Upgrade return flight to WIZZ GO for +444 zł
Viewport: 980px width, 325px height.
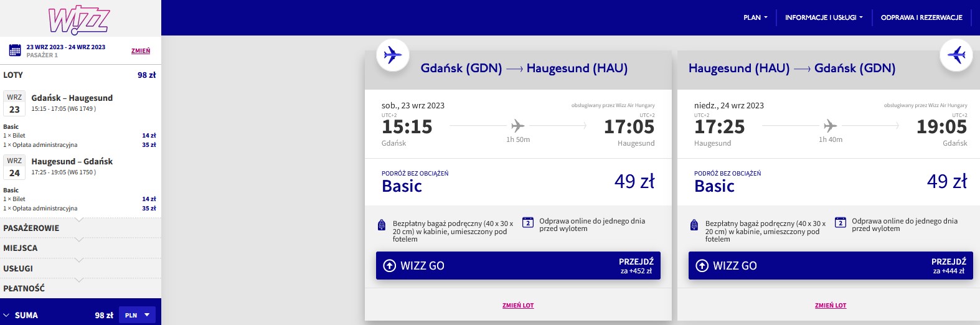831,266
